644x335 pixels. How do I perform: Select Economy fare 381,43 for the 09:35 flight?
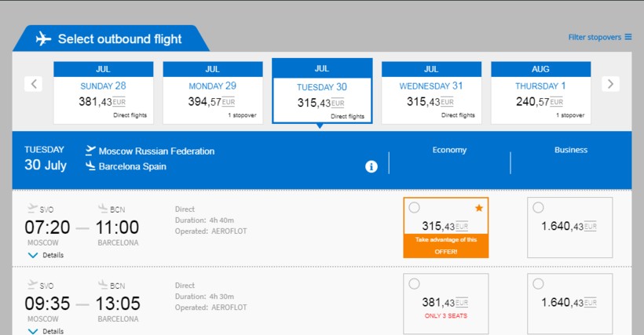point(415,284)
